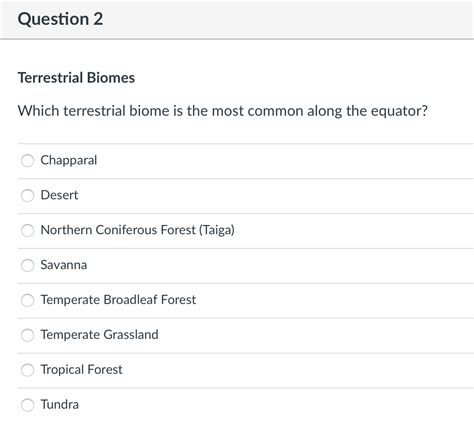
Task: Select the Chapparal radio button
Action: (x=27, y=160)
